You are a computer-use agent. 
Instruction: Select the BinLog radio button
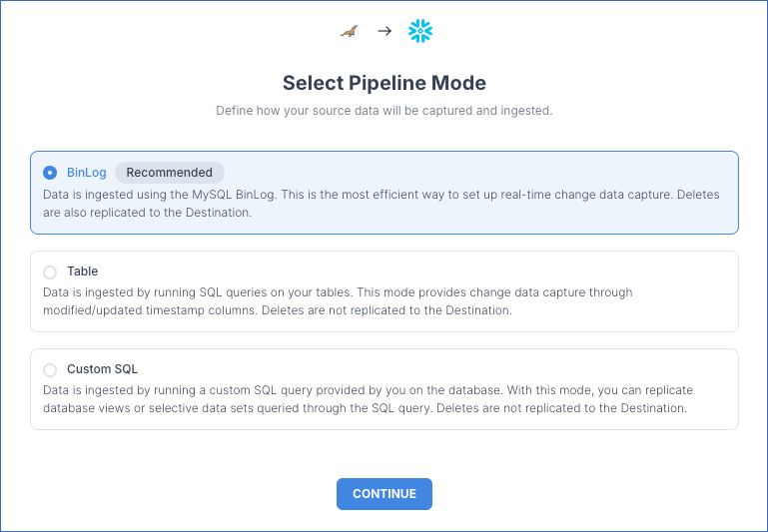(x=50, y=173)
